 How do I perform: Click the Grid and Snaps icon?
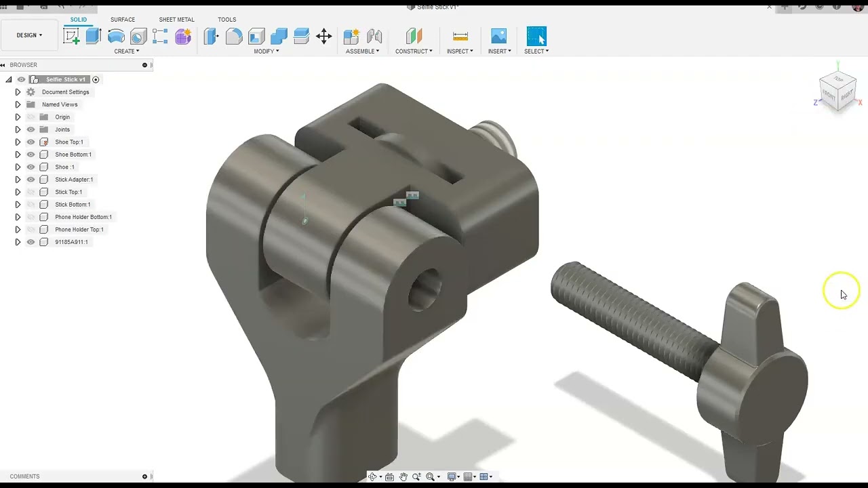click(468, 477)
